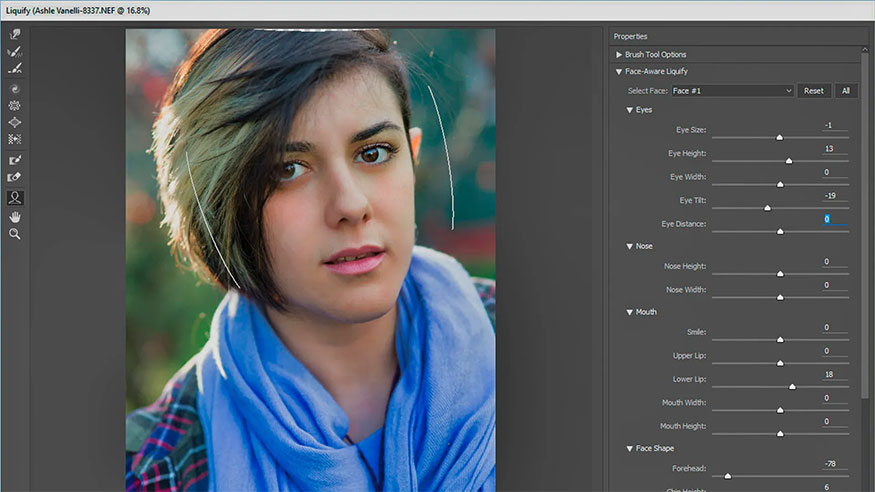Viewport: 875px width, 492px height.
Task: Select the Zoom magnifier tool
Action: (15, 233)
